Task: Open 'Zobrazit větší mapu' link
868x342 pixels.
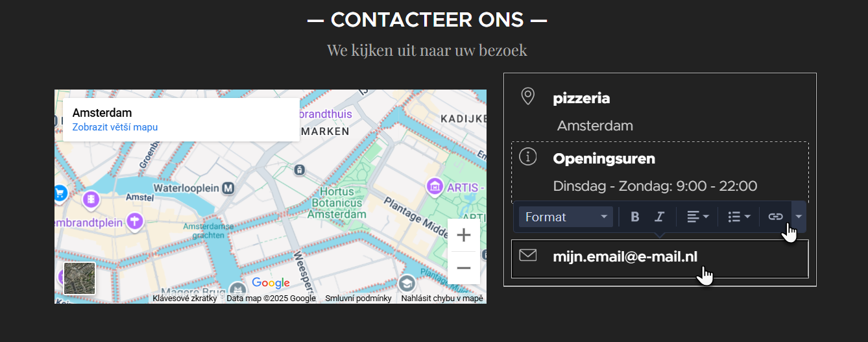Action: click(115, 127)
